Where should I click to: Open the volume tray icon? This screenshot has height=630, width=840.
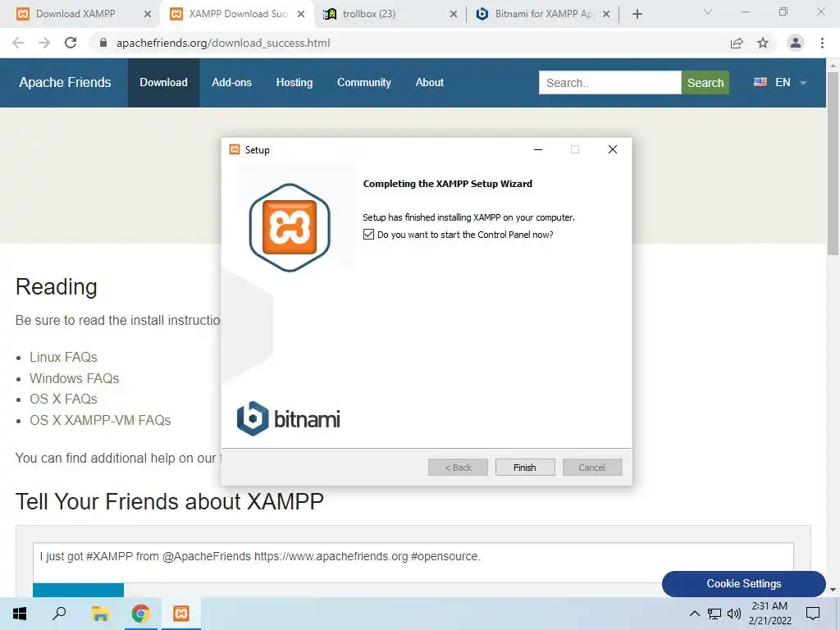734,614
